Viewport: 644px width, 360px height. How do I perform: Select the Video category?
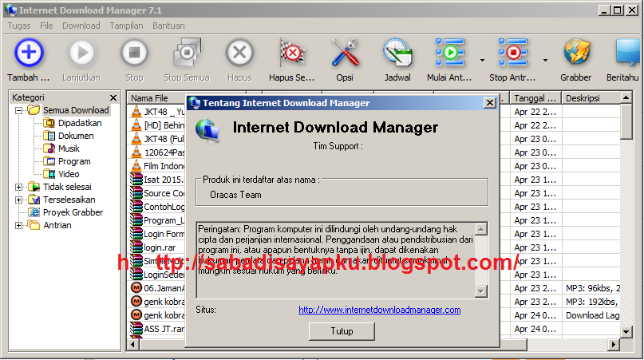click(69, 174)
